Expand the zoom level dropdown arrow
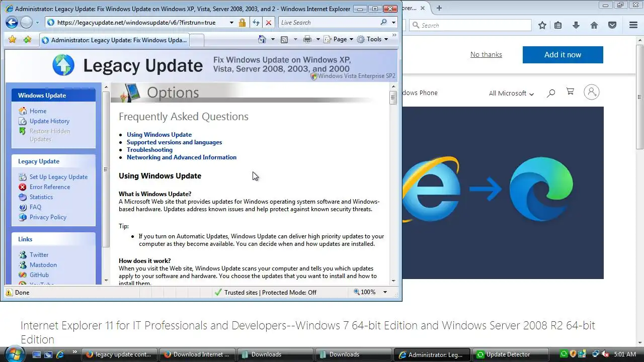Viewport: 644px width, 362px height. (385, 292)
